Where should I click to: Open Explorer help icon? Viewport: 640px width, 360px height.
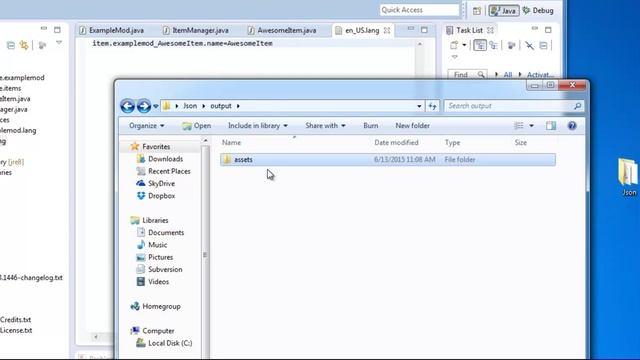coord(572,126)
